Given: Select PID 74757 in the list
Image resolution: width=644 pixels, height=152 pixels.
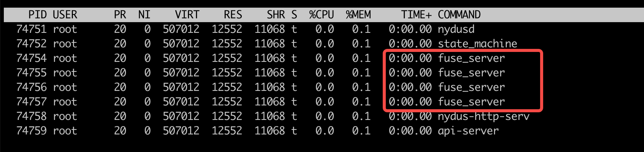Looking at the screenshot, I should 31,102.
